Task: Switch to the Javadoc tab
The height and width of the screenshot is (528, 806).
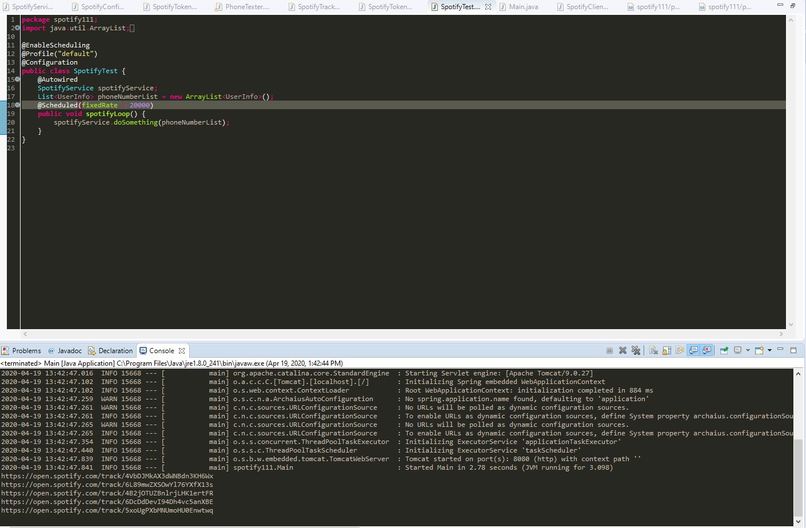Action: (64, 351)
